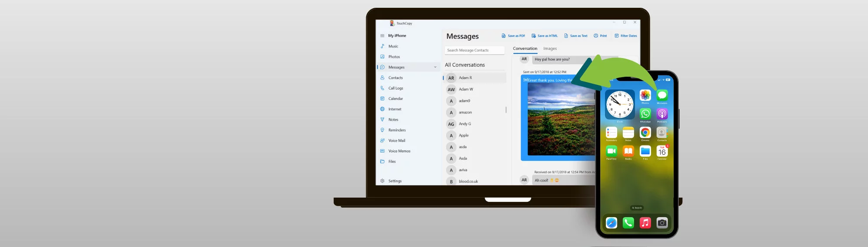Select the Music note icon in the sidebar
Image resolution: width=868 pixels, height=247 pixels.
click(x=382, y=46)
